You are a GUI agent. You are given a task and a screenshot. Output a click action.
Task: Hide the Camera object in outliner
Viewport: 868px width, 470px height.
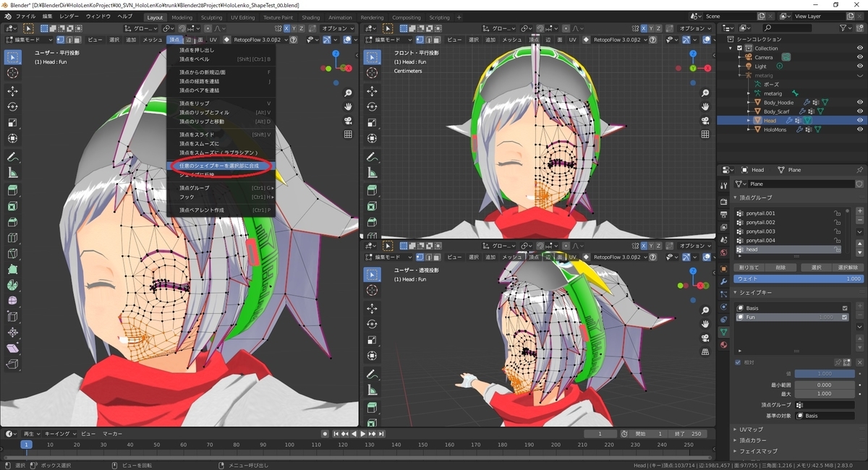(860, 57)
